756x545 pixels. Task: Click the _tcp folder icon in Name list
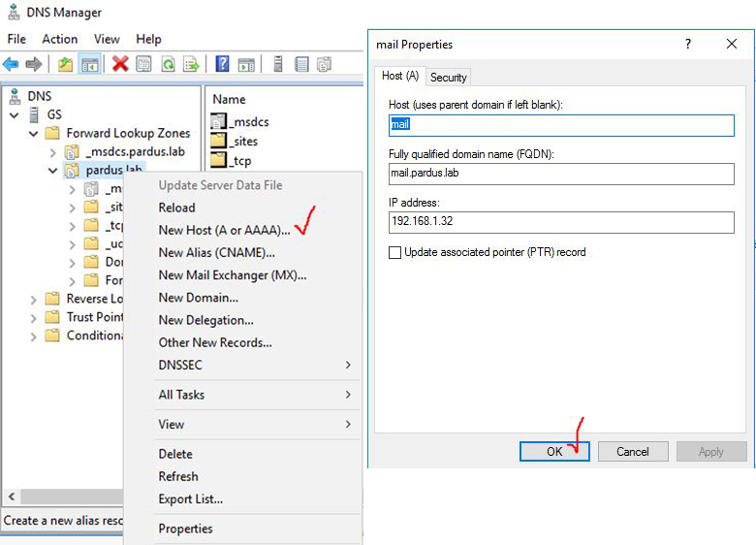218,160
